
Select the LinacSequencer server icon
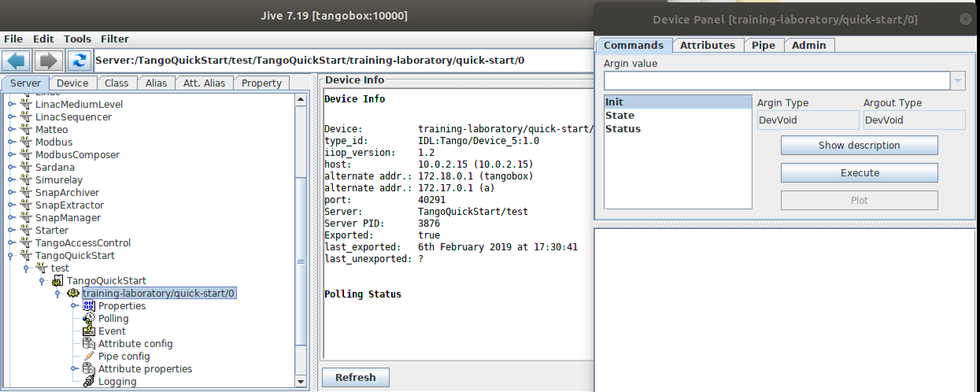(x=26, y=117)
